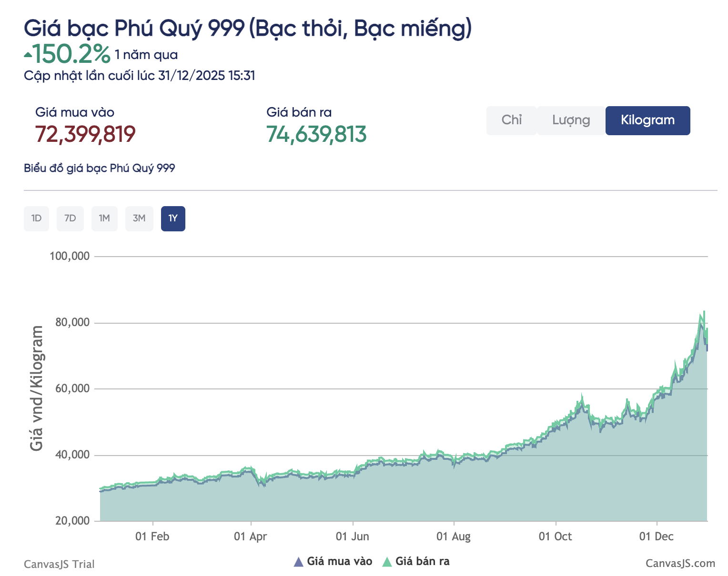Click the Giá bán ra legend text
The width and height of the screenshot is (728, 576).
(422, 562)
